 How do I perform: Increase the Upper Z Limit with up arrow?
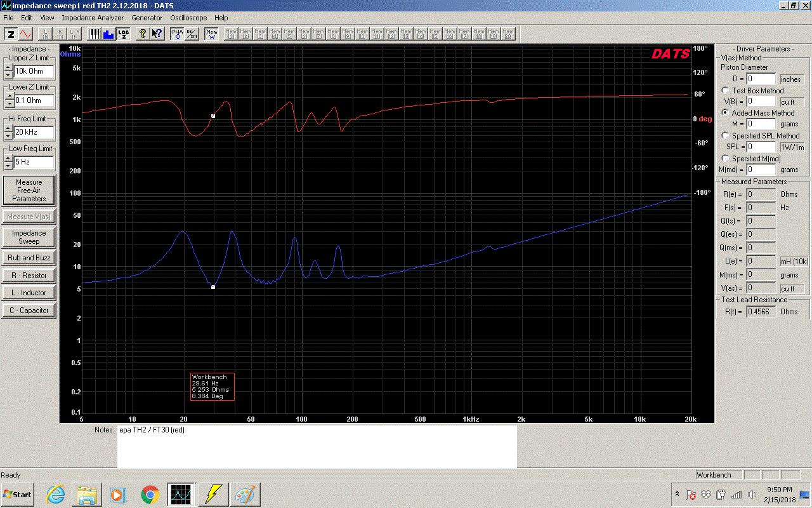click(8, 67)
